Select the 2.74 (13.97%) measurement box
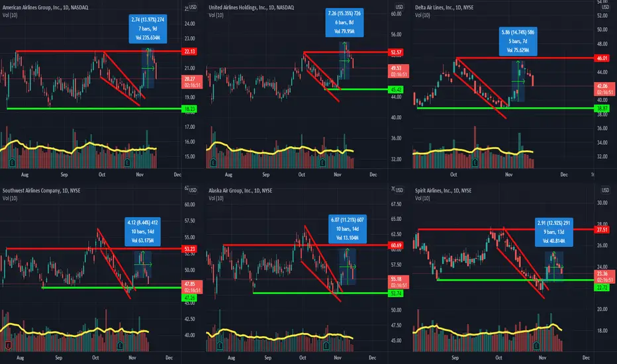 coord(148,28)
